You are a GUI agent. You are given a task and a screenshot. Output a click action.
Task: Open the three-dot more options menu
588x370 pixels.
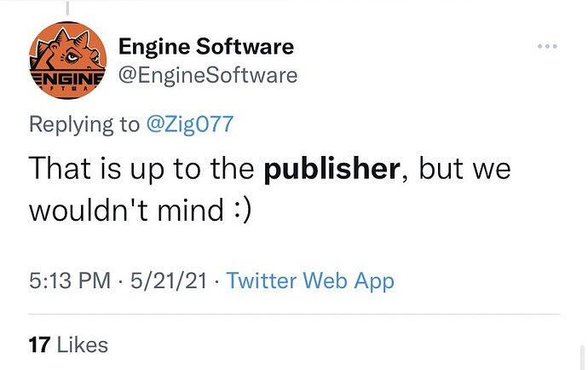(x=547, y=47)
